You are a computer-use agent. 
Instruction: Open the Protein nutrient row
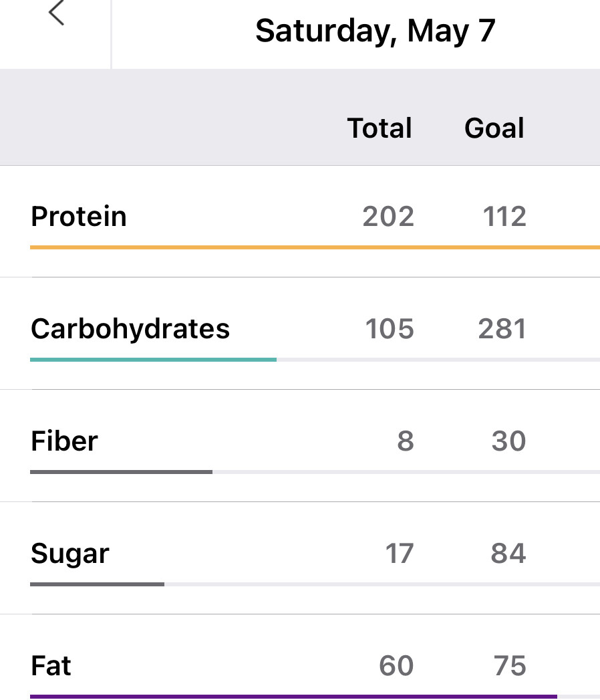point(79,217)
